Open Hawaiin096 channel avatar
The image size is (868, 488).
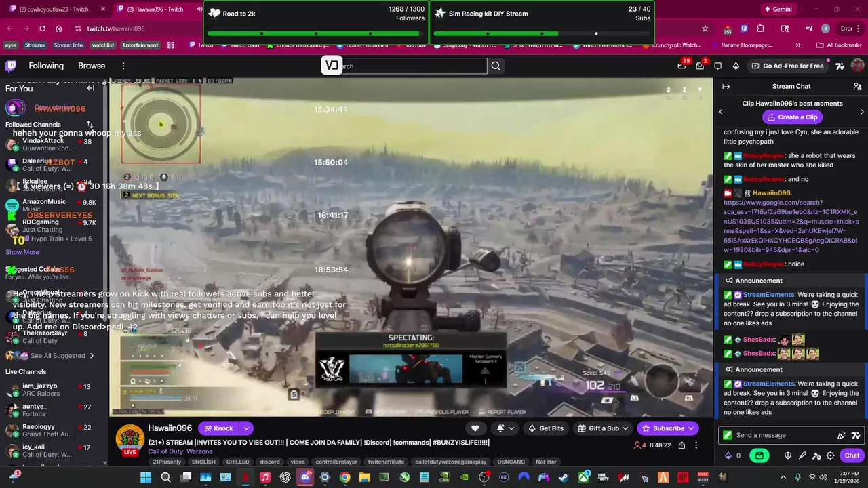coord(129,439)
